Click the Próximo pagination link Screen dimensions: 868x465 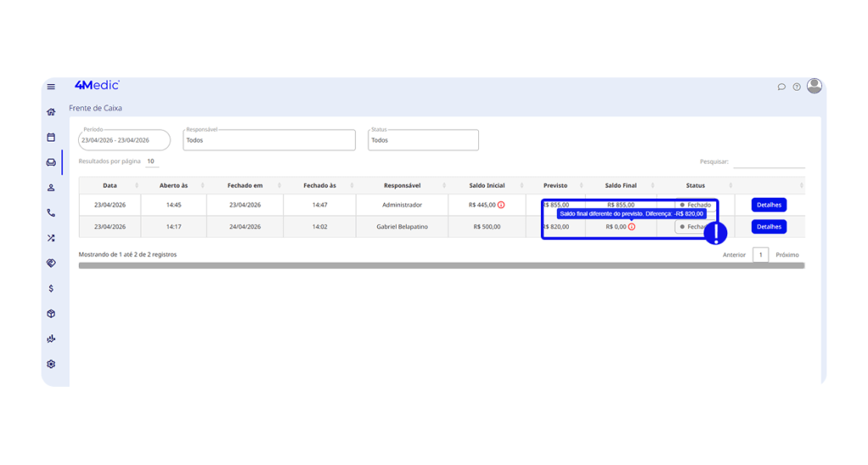[787, 255]
